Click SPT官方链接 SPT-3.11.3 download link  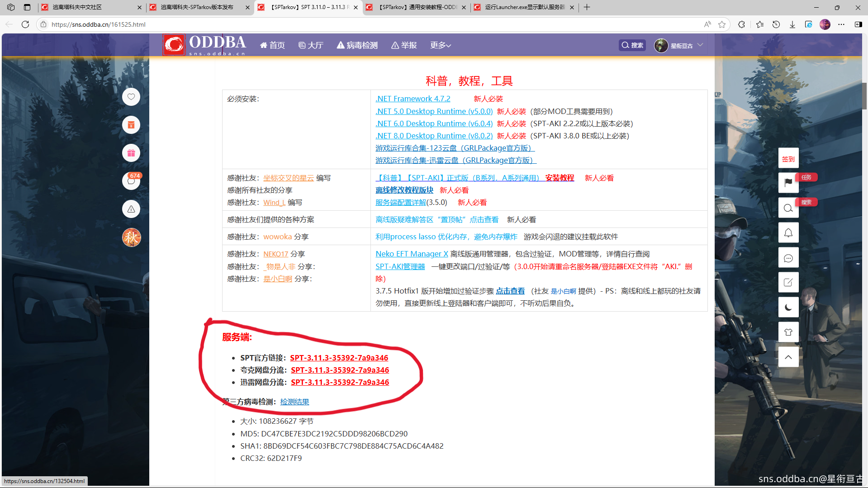[x=339, y=358]
